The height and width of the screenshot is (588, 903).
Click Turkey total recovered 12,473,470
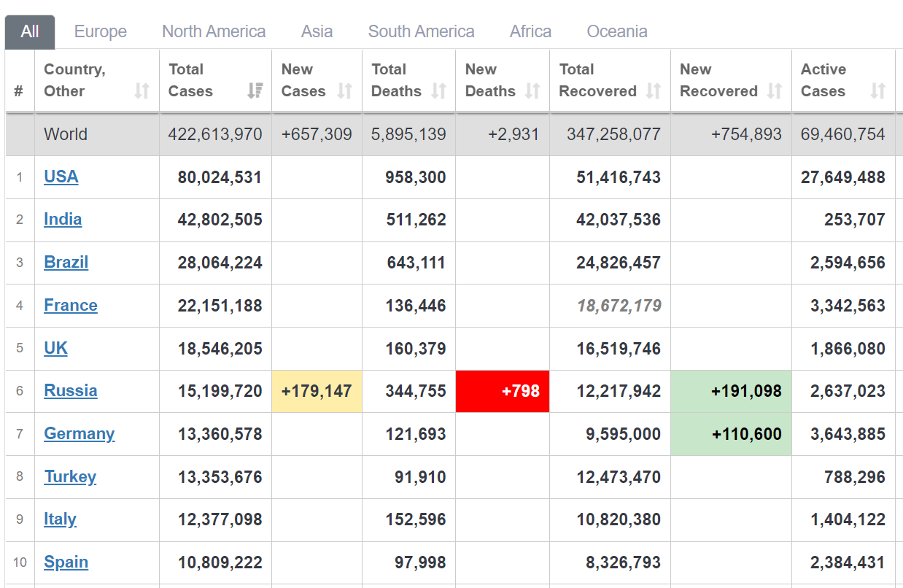pyautogui.click(x=619, y=477)
